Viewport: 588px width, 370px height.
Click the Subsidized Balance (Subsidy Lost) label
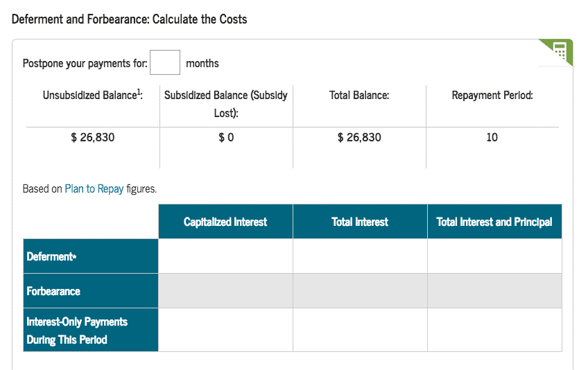click(226, 103)
